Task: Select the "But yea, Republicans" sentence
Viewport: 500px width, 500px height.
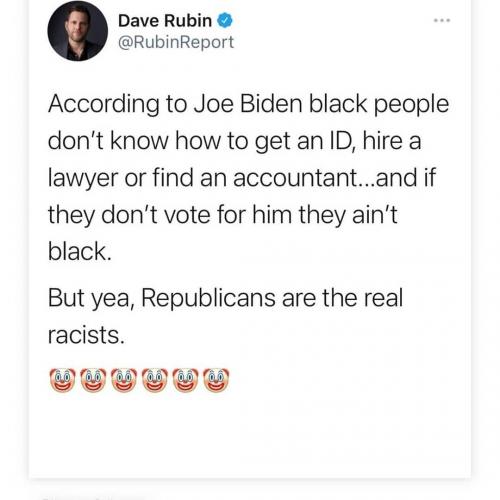Action: pos(226,298)
